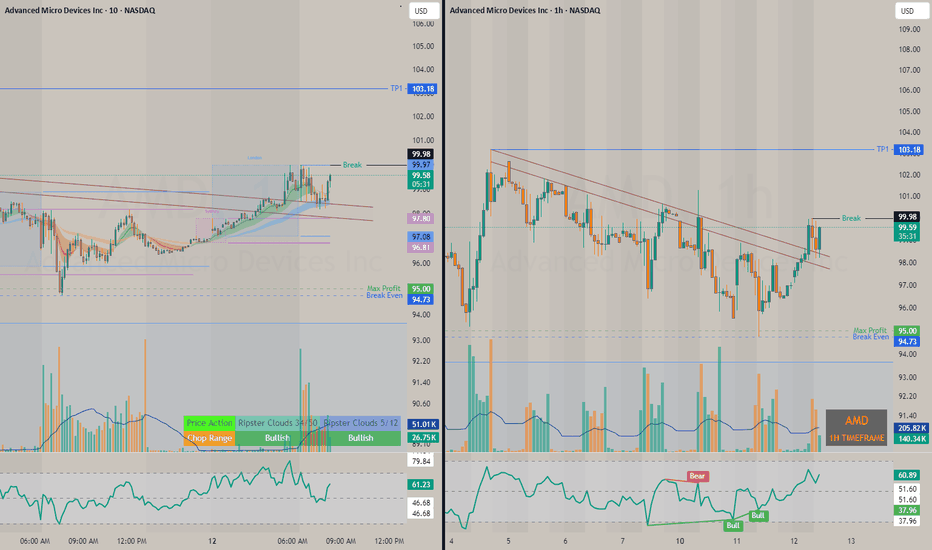Click the 61.23 RSI value tag
Screen dimensions: 932x550
421,485
